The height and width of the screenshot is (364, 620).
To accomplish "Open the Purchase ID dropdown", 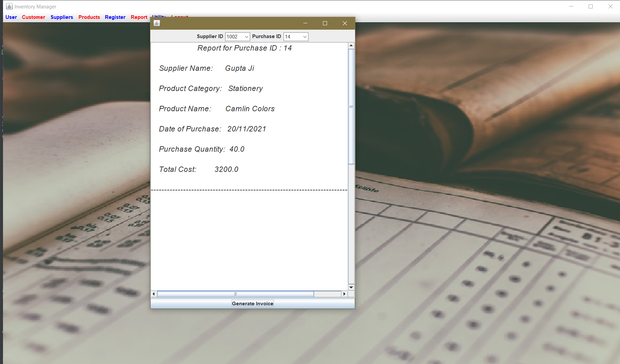I will tap(296, 36).
